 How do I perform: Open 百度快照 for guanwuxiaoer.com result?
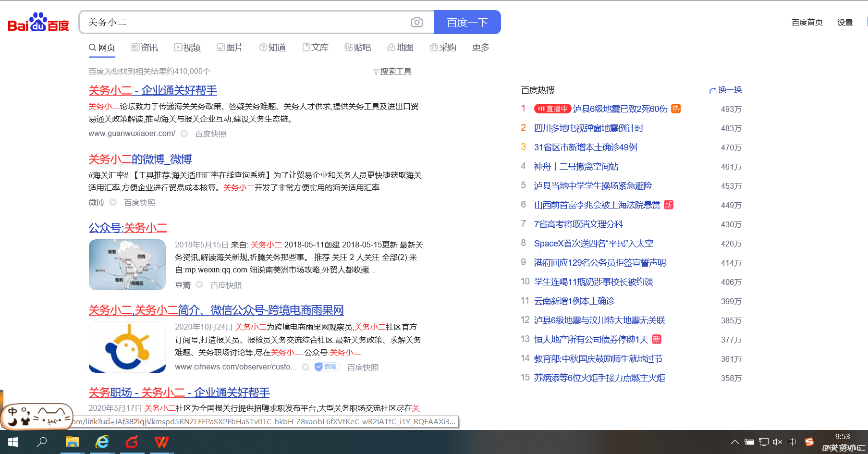point(210,134)
